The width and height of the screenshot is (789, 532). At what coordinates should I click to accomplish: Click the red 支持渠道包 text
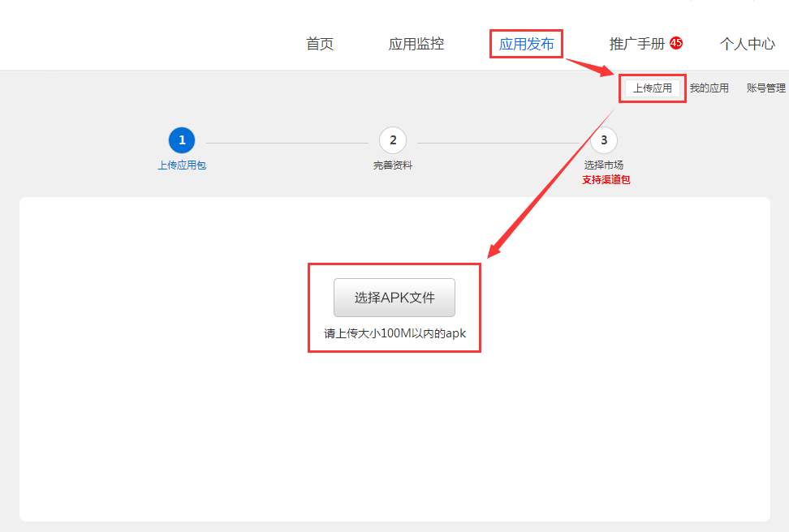tap(606, 180)
